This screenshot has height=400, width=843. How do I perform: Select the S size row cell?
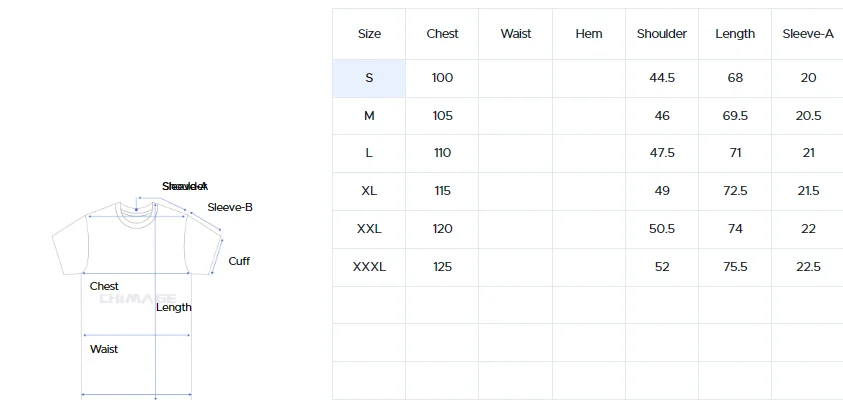coord(369,78)
